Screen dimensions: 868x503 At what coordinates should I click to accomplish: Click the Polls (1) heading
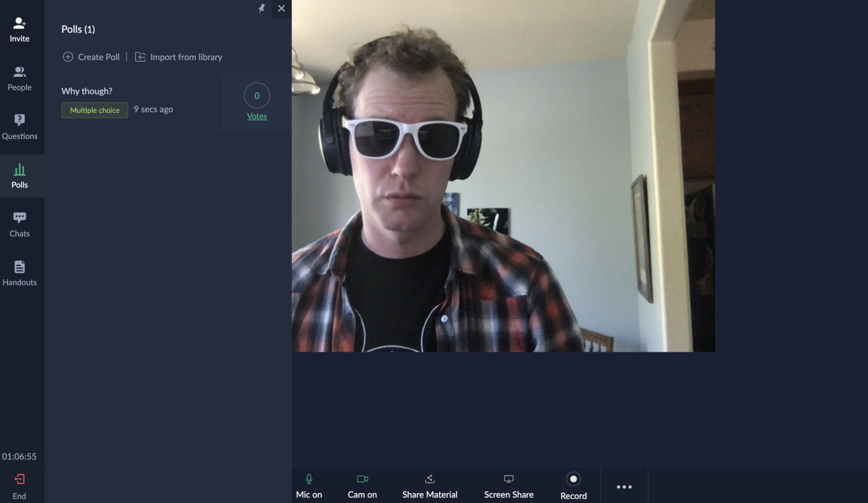pos(78,29)
